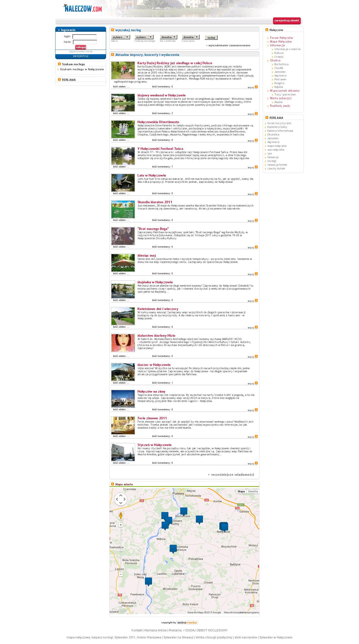The height and width of the screenshot is (644, 359).
Task: Select the Mapa map view
Action: (241, 491)
